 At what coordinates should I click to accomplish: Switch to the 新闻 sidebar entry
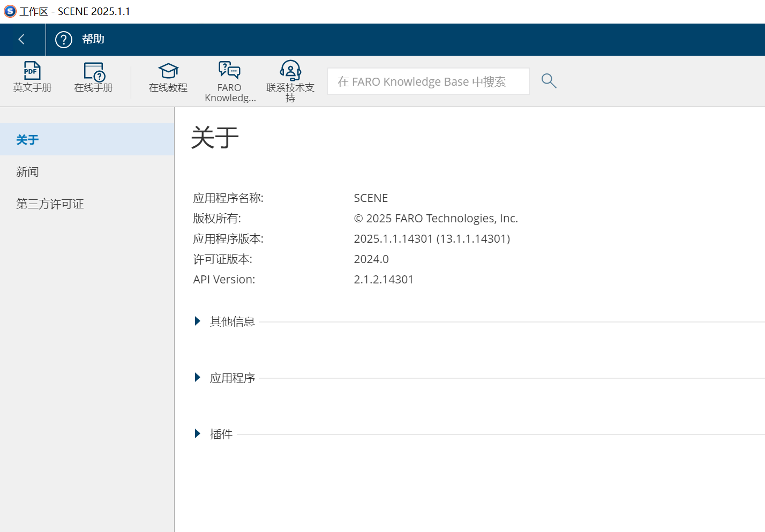coord(27,171)
